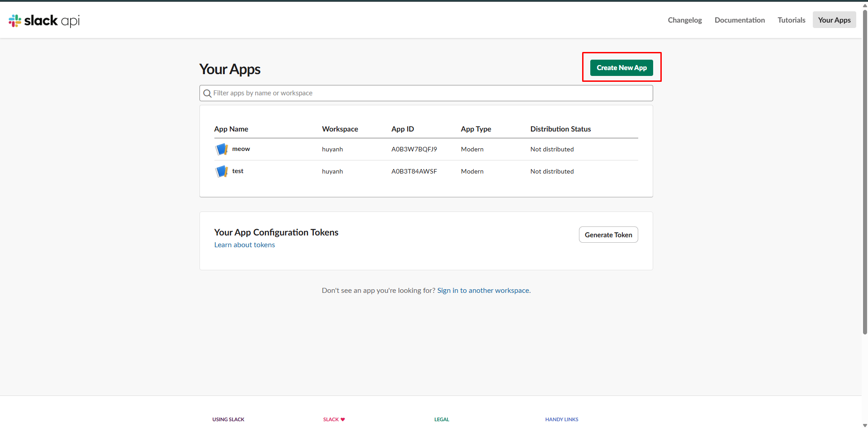Click the App ID column header

403,129
